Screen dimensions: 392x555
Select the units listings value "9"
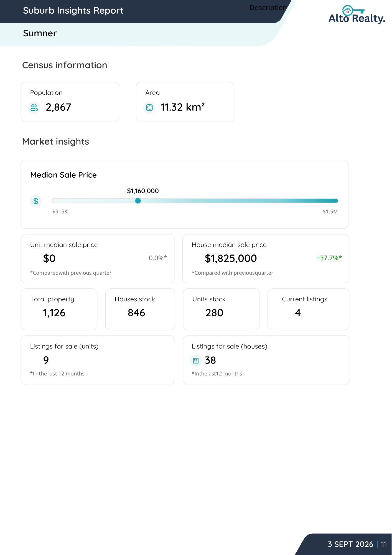point(46,360)
